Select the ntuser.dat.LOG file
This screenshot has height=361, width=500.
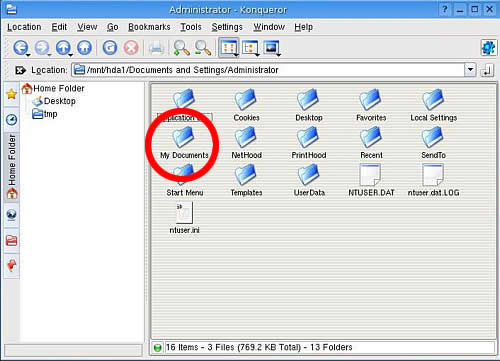tap(433, 180)
